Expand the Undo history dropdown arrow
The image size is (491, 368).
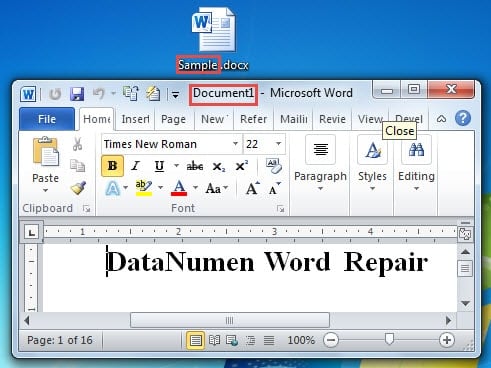click(113, 94)
